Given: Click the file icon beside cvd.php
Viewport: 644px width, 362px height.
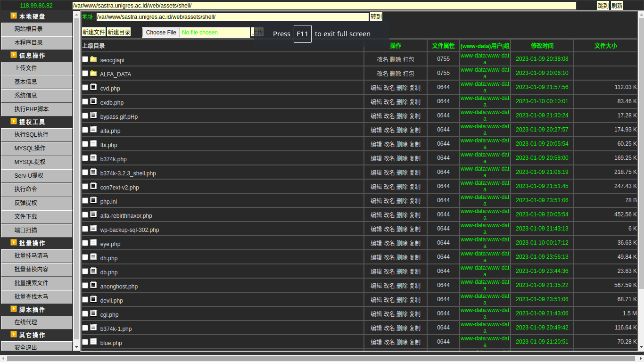Looking at the screenshot, I should [93, 87].
